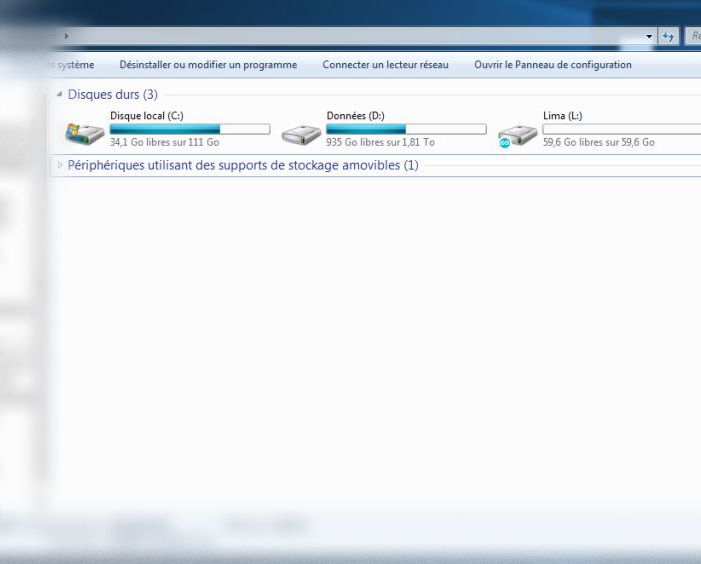The width and height of the screenshot is (701, 564).
Task: Click the Disques durs (3) header text
Action: click(x=112, y=95)
